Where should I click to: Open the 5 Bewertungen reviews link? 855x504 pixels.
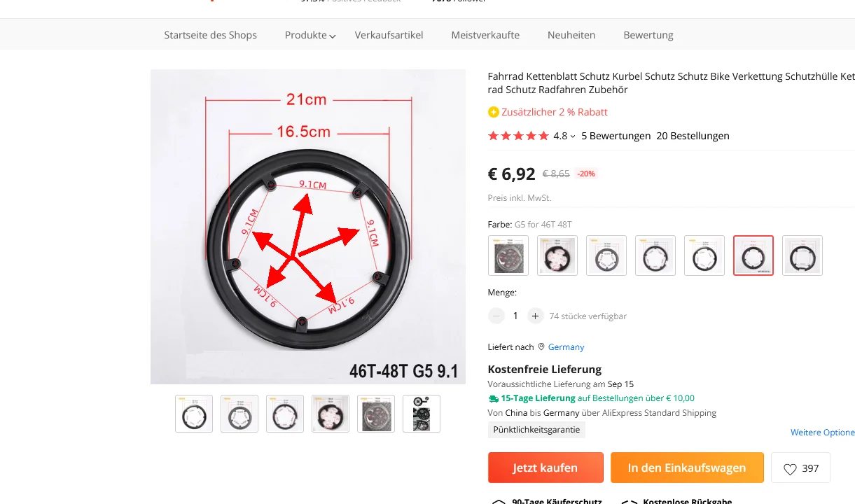[x=616, y=136]
